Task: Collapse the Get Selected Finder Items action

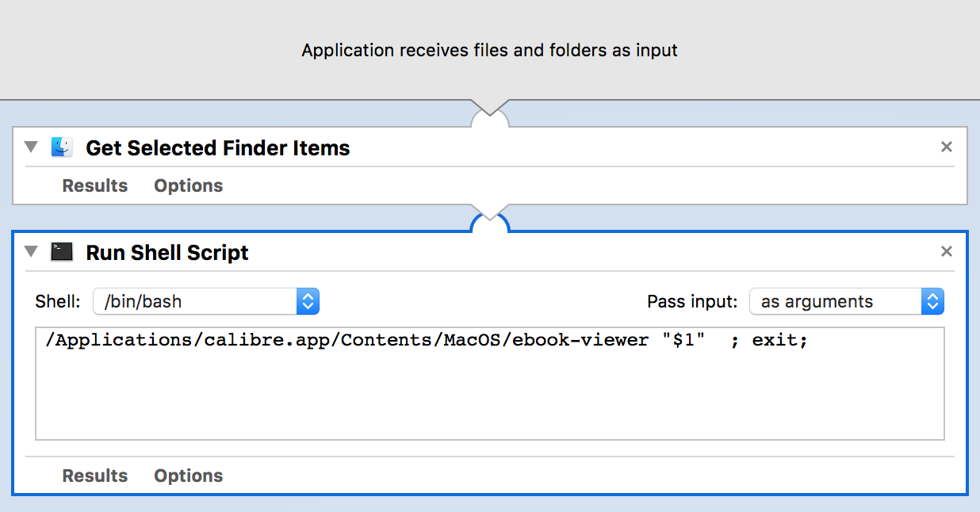Action: click(x=31, y=147)
